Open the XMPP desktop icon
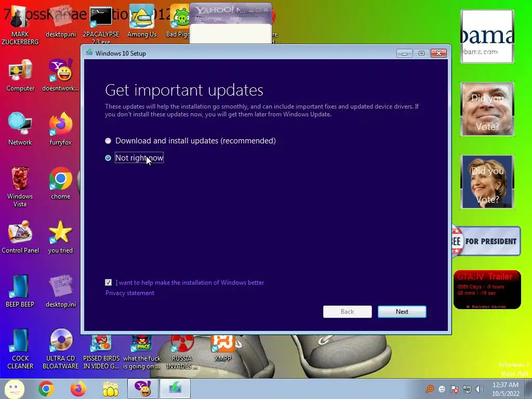The width and height of the screenshot is (532, 399). pos(222,349)
